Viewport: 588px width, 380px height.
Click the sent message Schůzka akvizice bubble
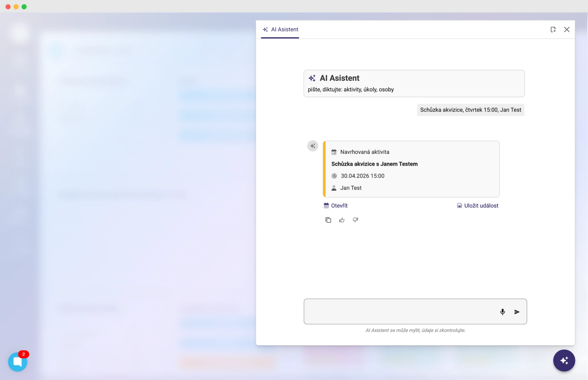[x=470, y=110]
